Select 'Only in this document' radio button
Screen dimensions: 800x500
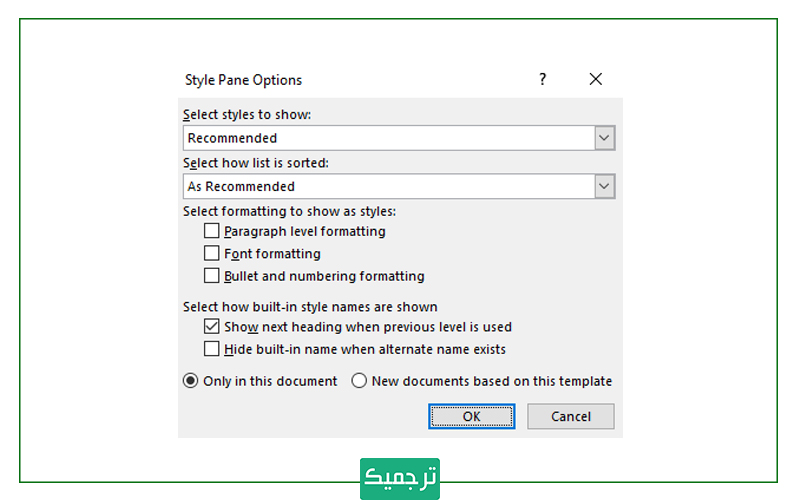pyautogui.click(x=190, y=381)
